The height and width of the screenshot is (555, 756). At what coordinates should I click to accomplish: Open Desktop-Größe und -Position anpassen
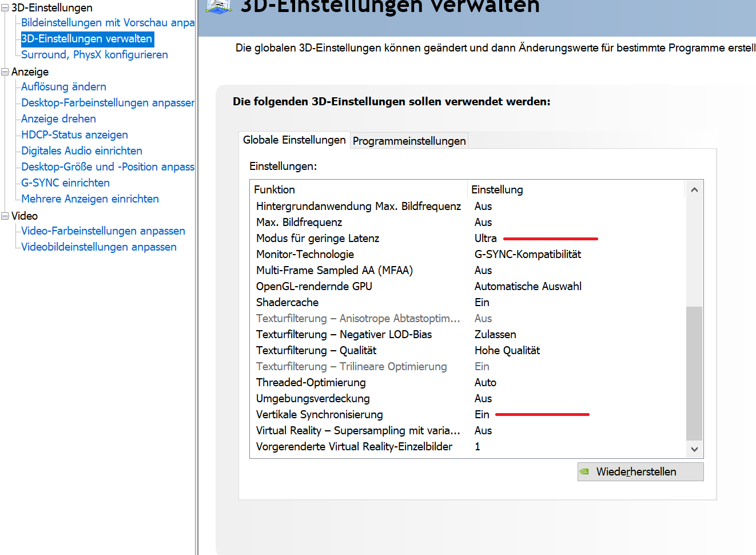click(x=108, y=167)
